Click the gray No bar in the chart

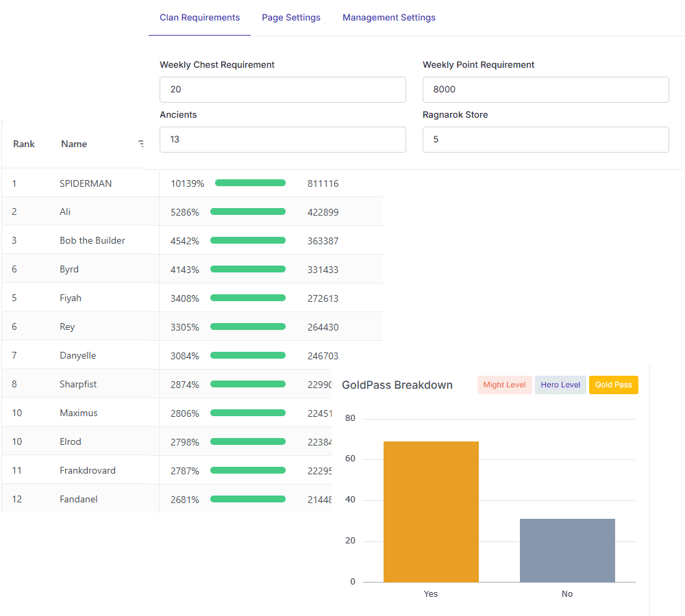coord(567,550)
